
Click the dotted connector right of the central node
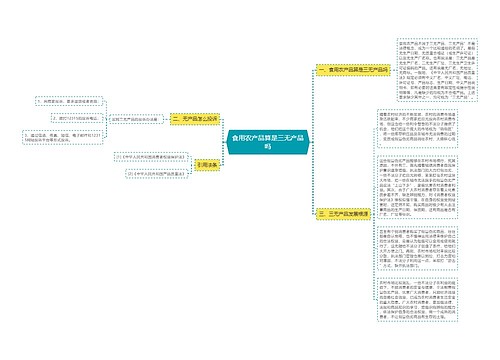313,142
